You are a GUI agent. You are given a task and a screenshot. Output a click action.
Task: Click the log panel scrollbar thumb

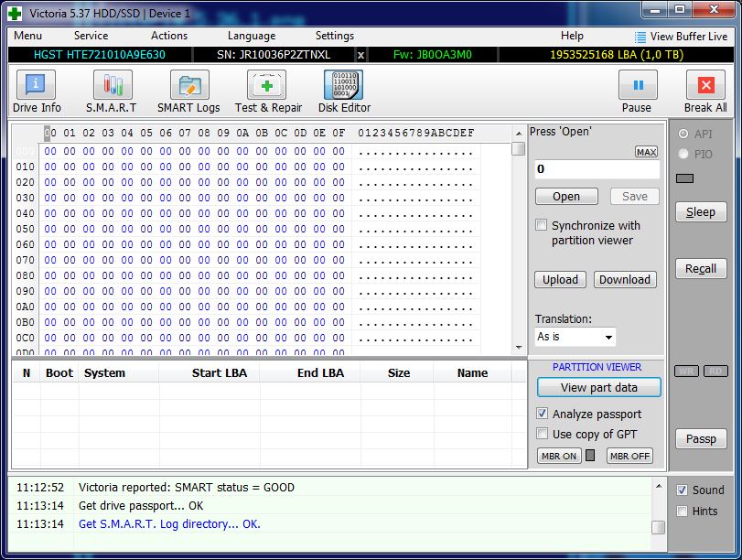(658, 527)
